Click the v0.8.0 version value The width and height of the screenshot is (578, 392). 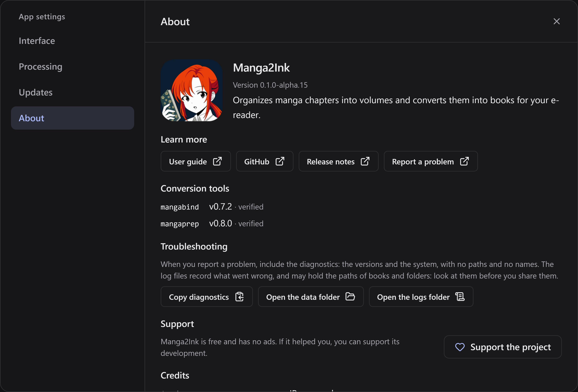click(220, 223)
